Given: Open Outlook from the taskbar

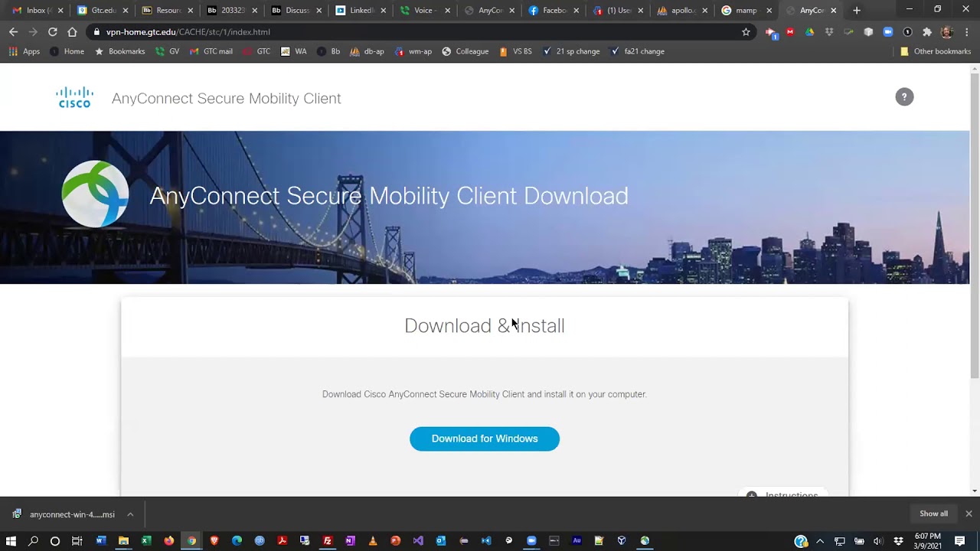Looking at the screenshot, I should [441, 540].
